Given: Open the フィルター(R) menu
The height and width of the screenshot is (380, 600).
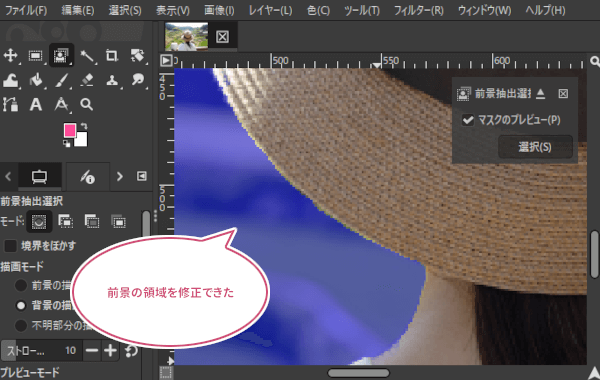Looking at the screenshot, I should [419, 10].
